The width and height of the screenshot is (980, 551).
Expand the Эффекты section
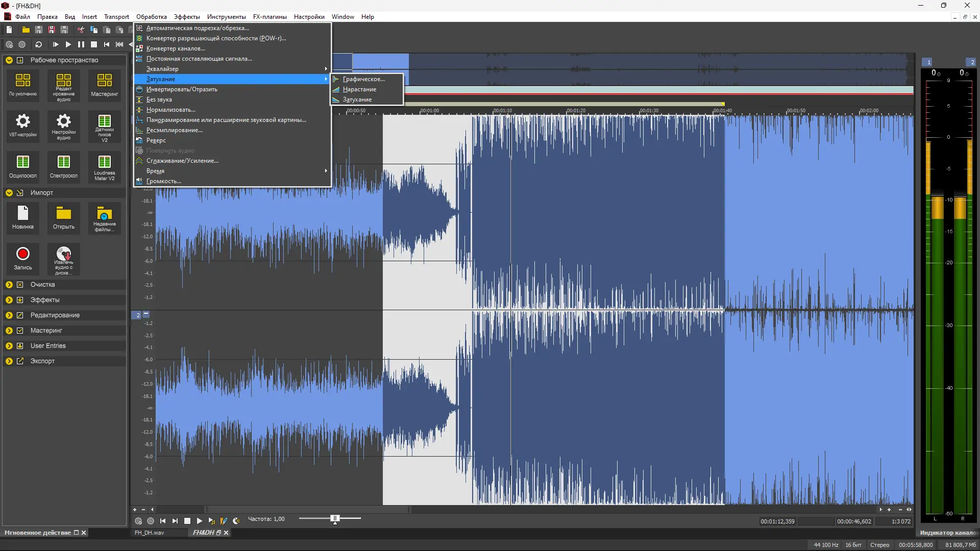click(x=9, y=300)
